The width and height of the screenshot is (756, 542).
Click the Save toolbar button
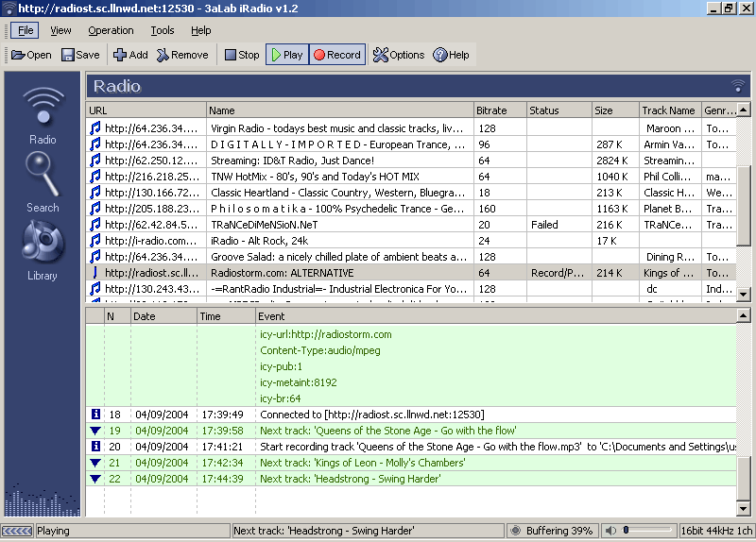point(80,55)
